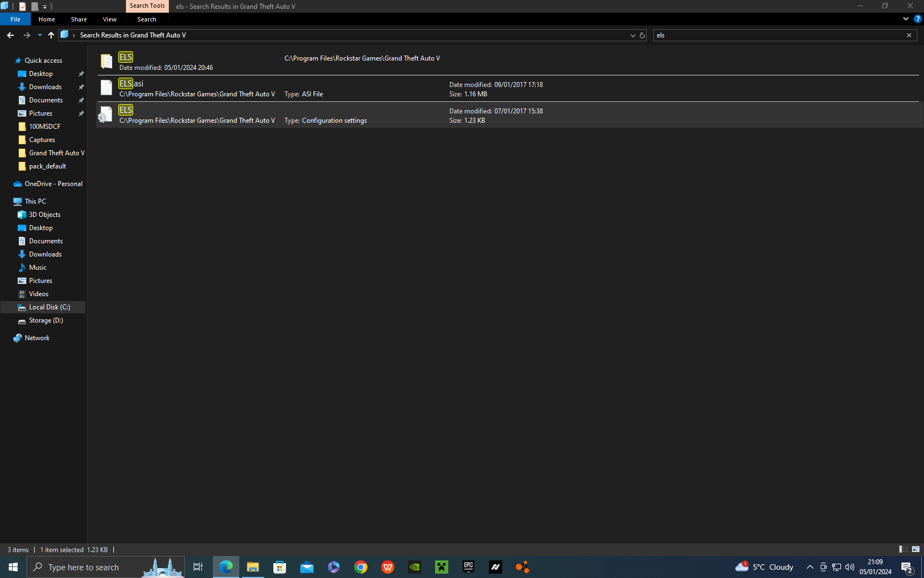Image resolution: width=924 pixels, height=578 pixels.
Task: Click the ELS configuration settings file name
Action: (x=126, y=110)
